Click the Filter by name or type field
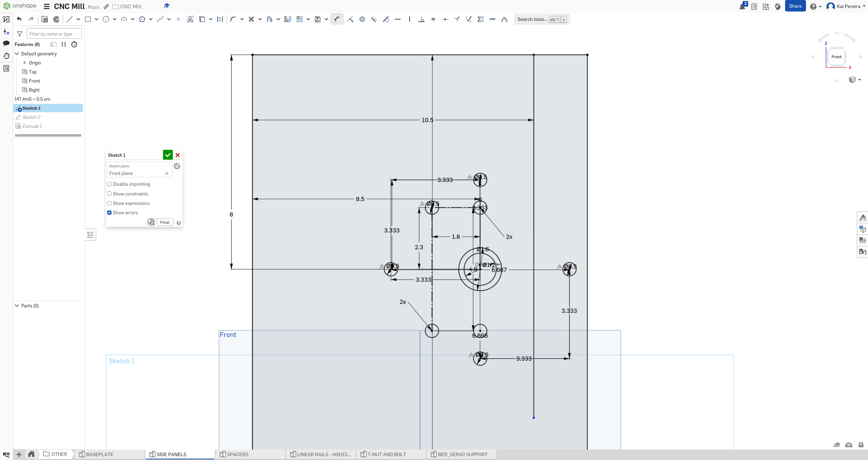Image resolution: width=868 pixels, height=460 pixels. [54, 33]
